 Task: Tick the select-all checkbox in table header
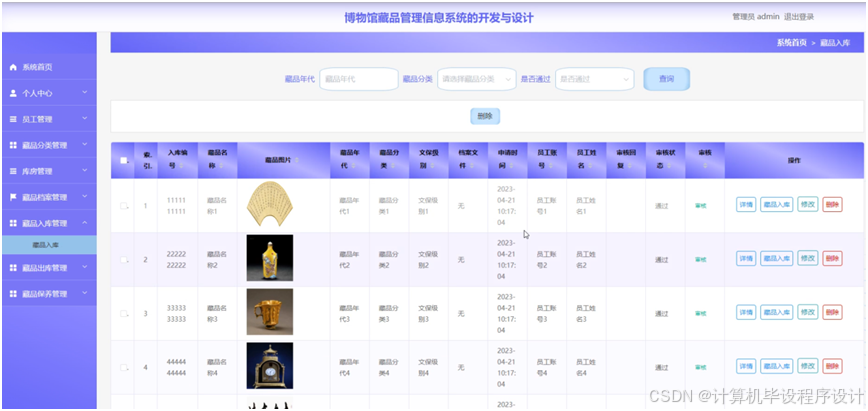[123, 161]
